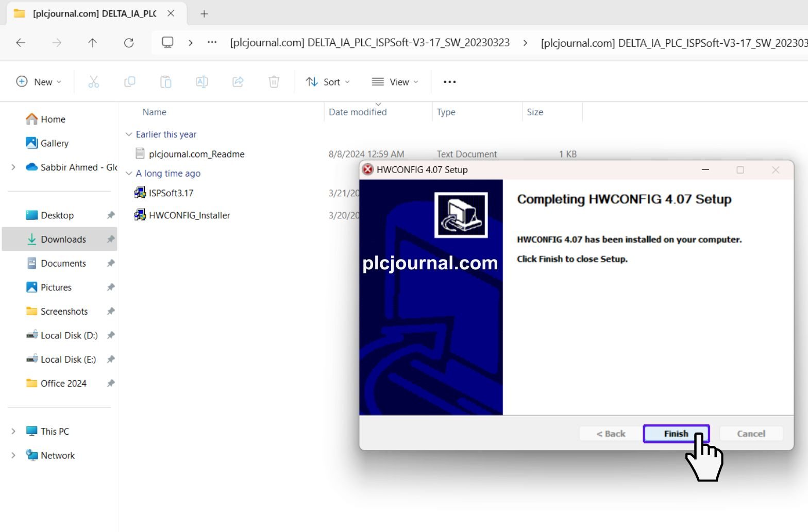Collapse the Earlier this year group
808x532 pixels.
point(129,134)
